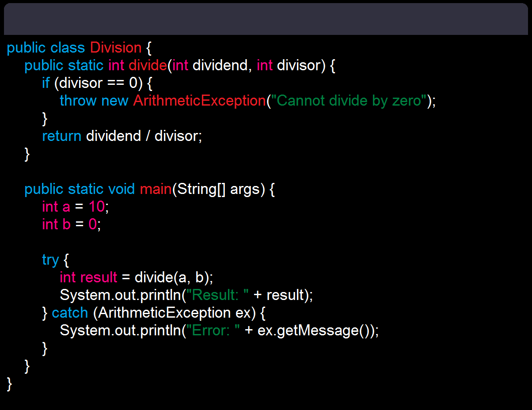Viewport: 532px width, 410px height.
Task: Click the method name "divide" in its declaration
Action: (x=148, y=65)
